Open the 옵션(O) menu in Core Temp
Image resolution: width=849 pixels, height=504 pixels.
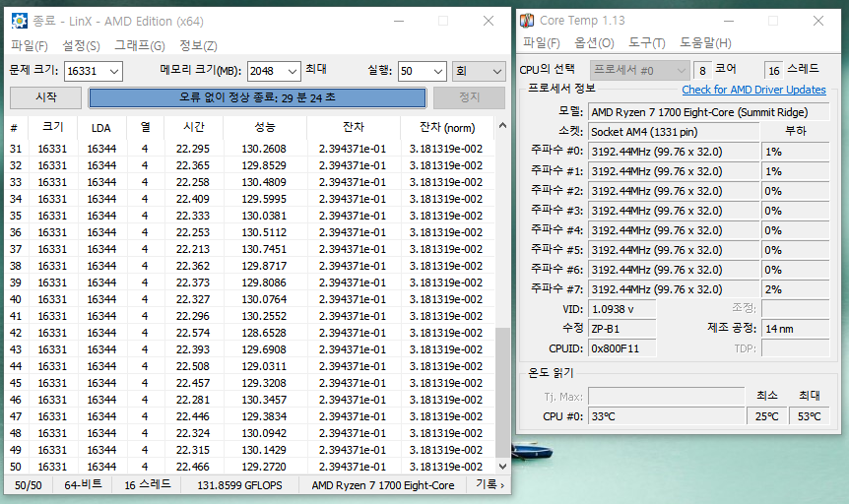pyautogui.click(x=594, y=42)
